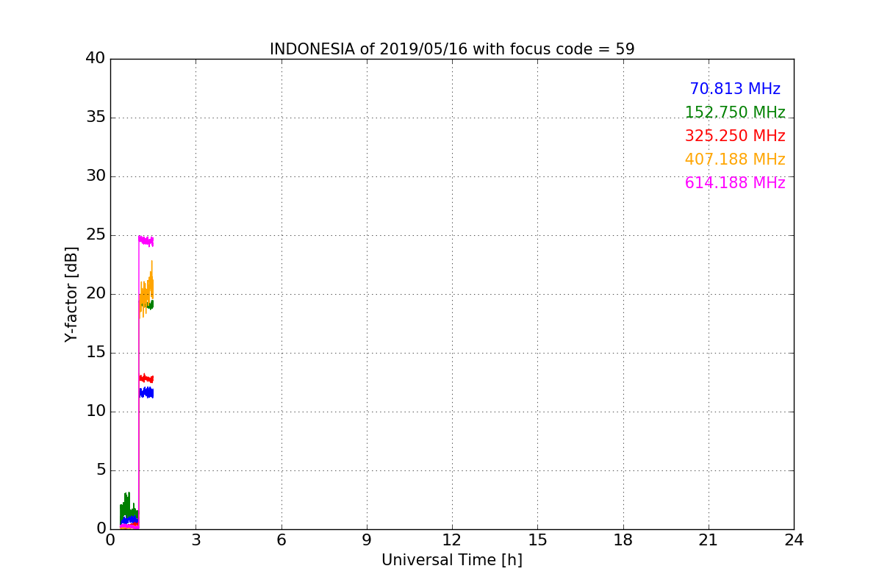882x588 pixels.
Task: Click the x-axis tick label 24
Action: pos(794,540)
